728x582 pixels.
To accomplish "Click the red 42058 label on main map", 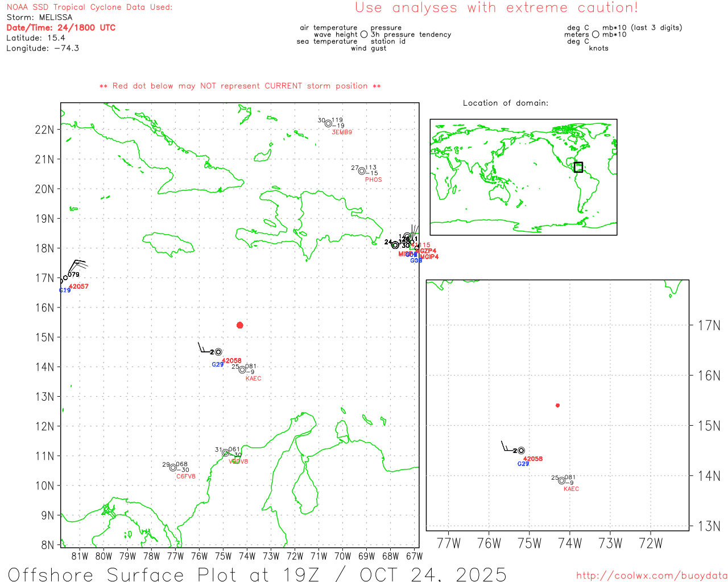I will click(231, 361).
